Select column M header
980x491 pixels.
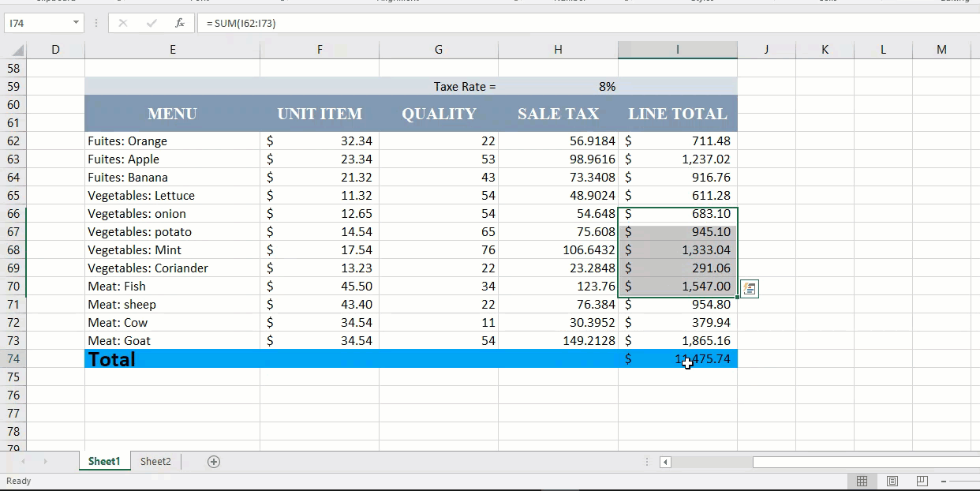[941, 50]
